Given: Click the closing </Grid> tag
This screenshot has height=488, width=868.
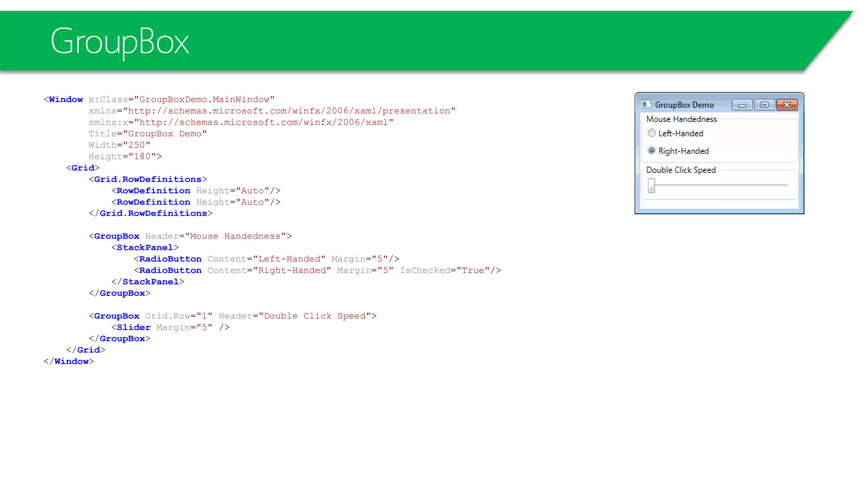Looking at the screenshot, I should 86,350.
